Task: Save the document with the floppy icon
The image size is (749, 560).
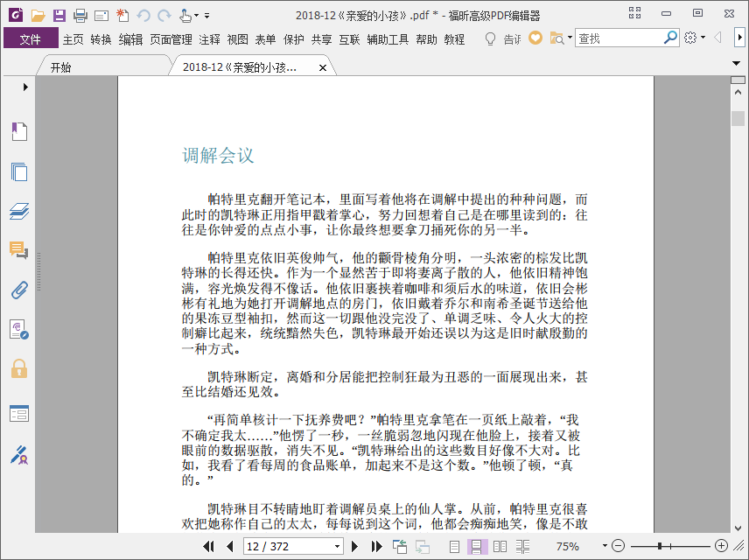Action: [59, 16]
